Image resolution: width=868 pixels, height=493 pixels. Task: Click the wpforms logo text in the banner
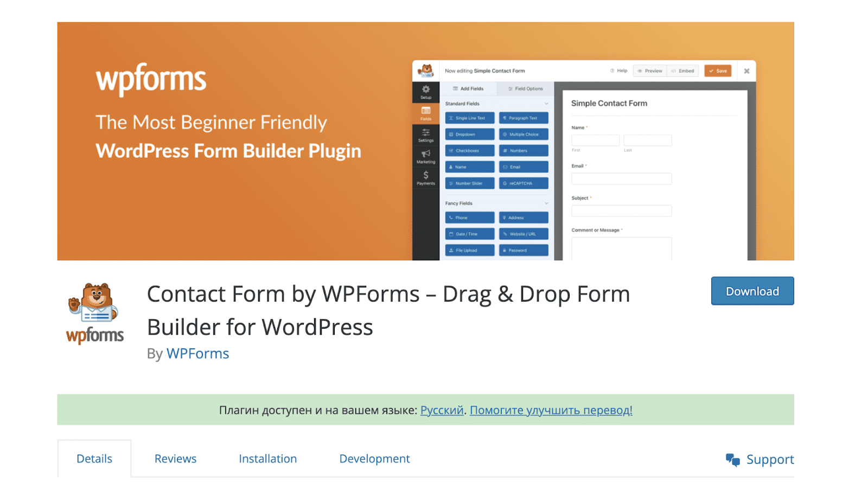151,79
